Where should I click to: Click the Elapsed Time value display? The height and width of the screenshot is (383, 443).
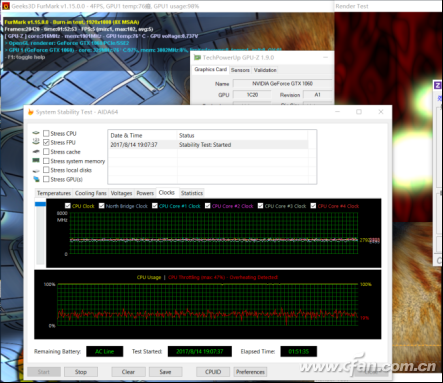pyautogui.click(x=299, y=351)
